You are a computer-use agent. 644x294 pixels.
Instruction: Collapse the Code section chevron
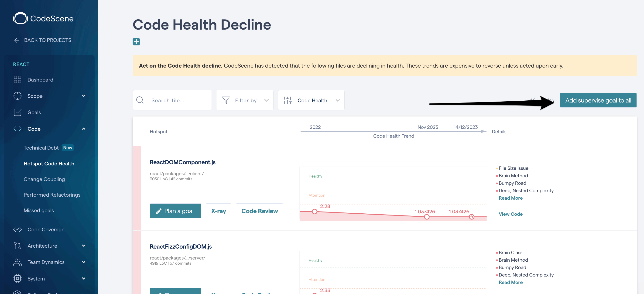(x=83, y=129)
